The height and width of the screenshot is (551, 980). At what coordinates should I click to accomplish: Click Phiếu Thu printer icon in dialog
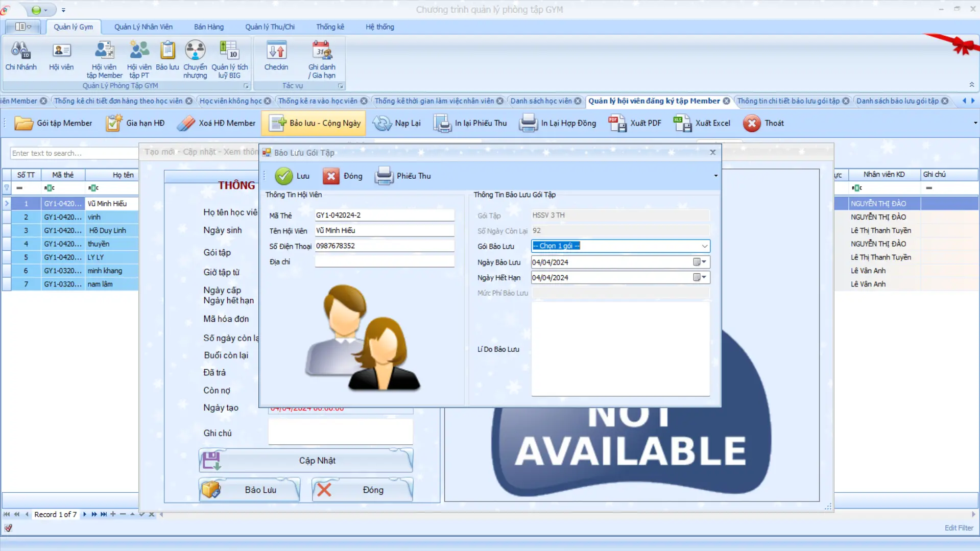click(384, 176)
